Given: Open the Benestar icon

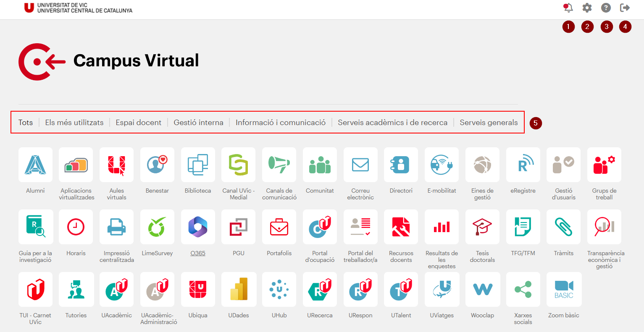Looking at the screenshot, I should point(157,165).
